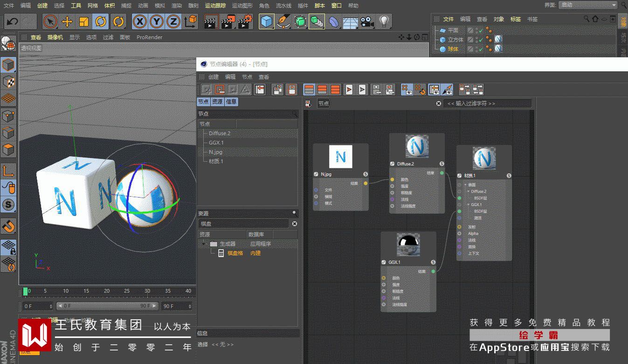The width and height of the screenshot is (628, 364).
Task: Open the 摄像机 viewport menu
Action: coord(55,37)
